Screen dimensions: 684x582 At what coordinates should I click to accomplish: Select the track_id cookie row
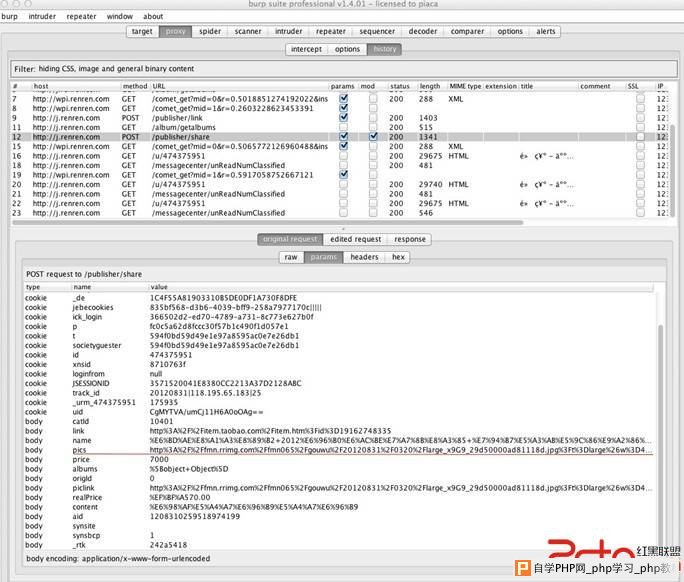coord(339,393)
